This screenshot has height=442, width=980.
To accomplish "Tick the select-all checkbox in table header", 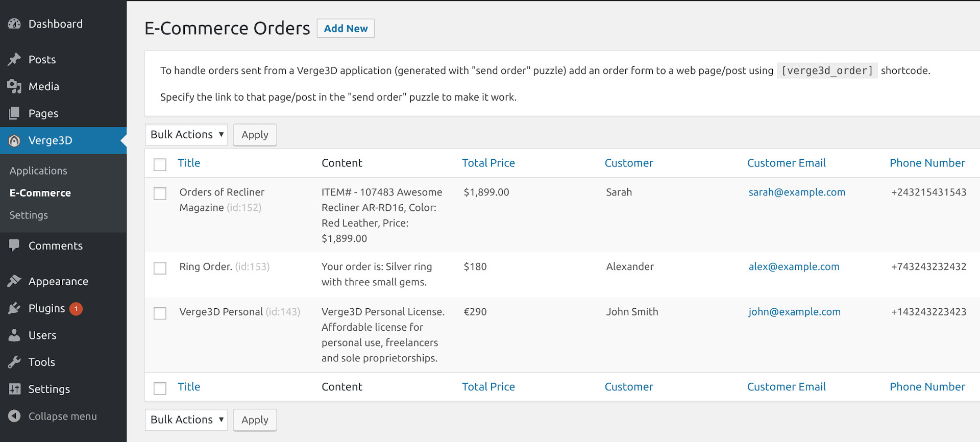I will (x=160, y=164).
